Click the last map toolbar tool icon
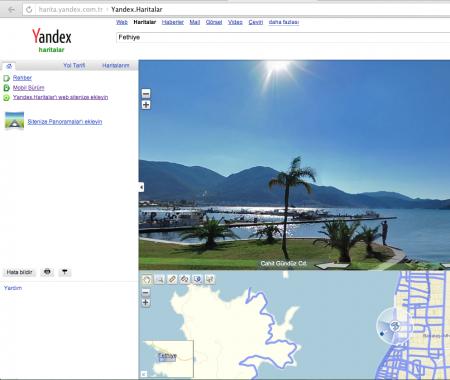This screenshot has height=380, width=450. tap(210, 279)
